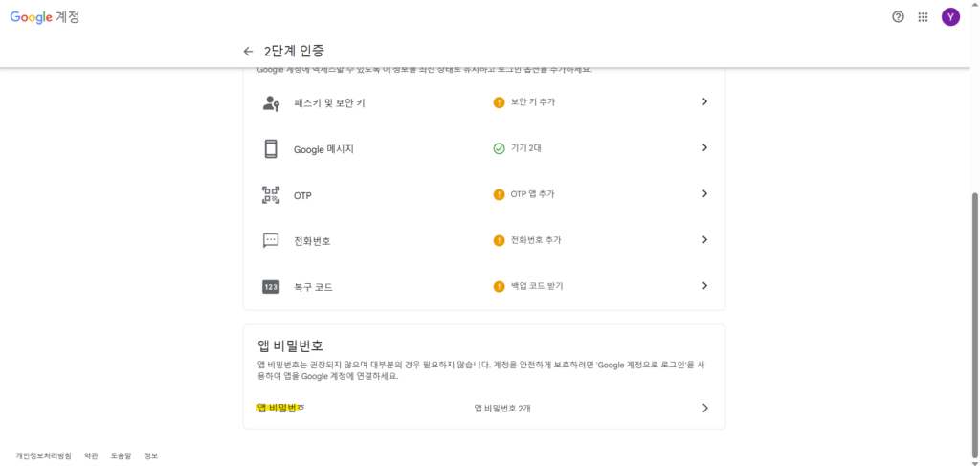Open the 도움말 footer link
Image resolution: width=980 pixels, height=466 pixels.
pos(120,455)
